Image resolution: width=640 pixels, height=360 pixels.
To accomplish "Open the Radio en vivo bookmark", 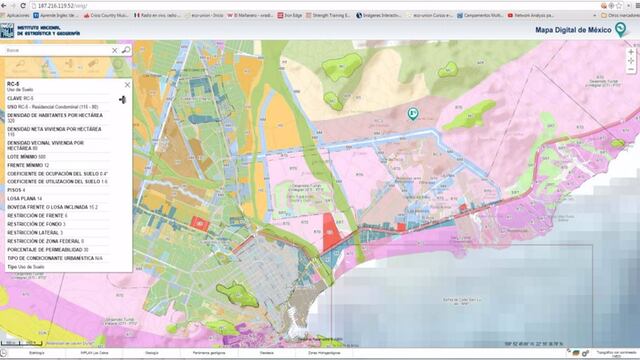I will click(x=158, y=16).
